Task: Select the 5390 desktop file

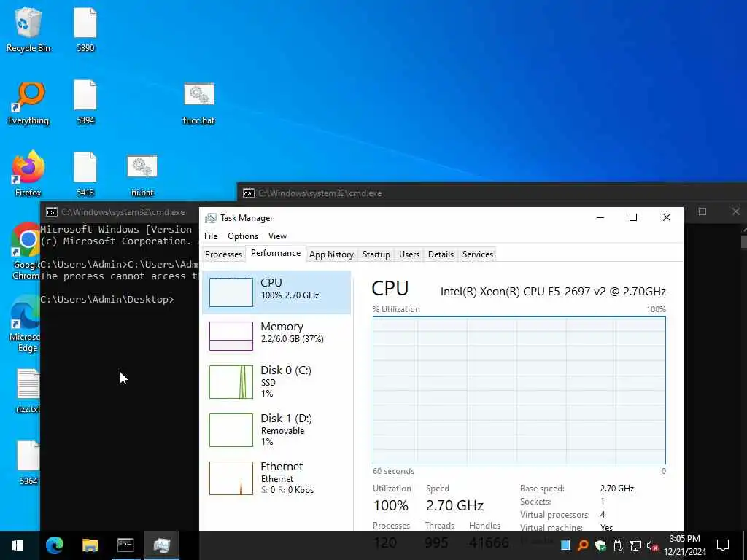Action: tap(85, 29)
